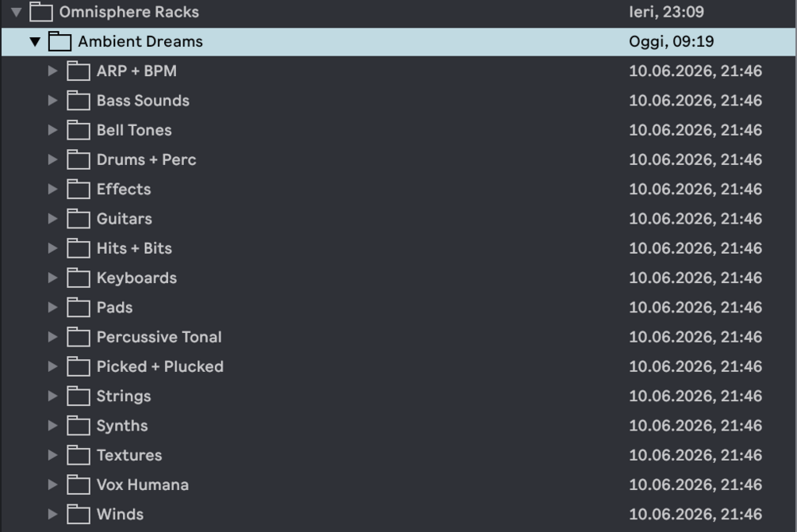
Task: Expand the Bass Sounds folder
Action: (x=53, y=101)
